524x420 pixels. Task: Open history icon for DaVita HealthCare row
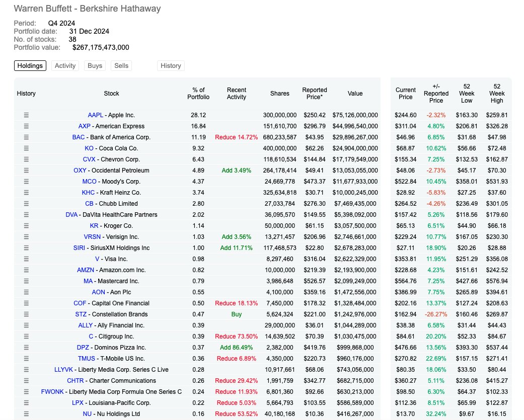point(26,214)
